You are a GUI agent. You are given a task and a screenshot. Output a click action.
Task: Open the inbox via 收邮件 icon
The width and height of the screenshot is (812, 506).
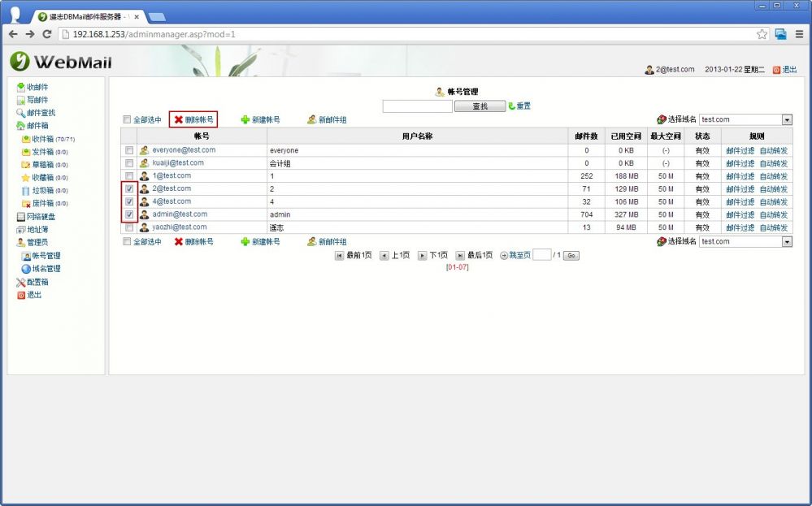click(20, 87)
